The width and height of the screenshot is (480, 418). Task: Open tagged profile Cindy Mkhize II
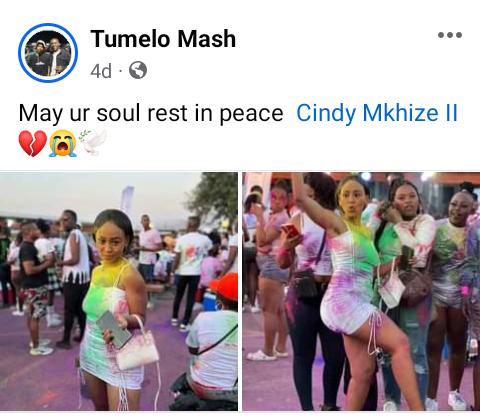pyautogui.click(x=377, y=113)
